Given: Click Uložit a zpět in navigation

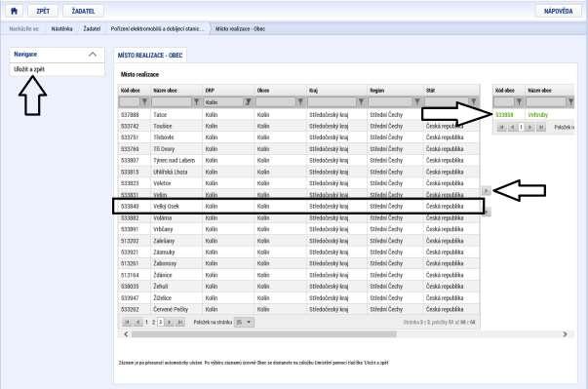Looking at the screenshot, I should click(x=29, y=69).
